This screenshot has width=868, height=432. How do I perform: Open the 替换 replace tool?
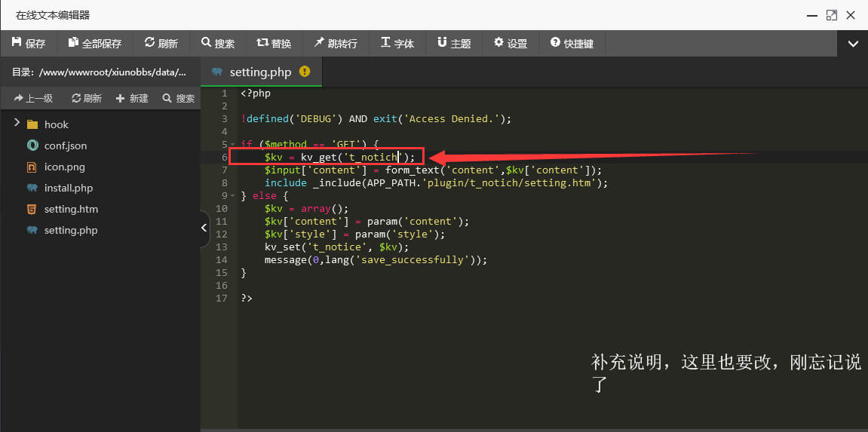coord(274,43)
